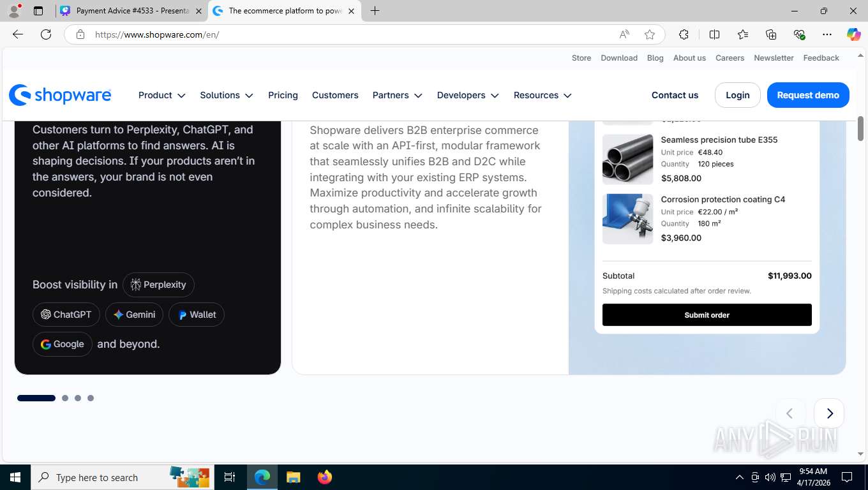868x490 pixels.
Task: Expand the Solutions menu
Action: pos(227,95)
